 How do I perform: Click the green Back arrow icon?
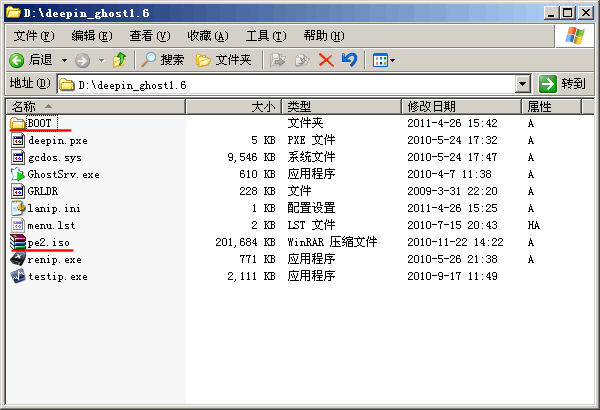coord(16,60)
